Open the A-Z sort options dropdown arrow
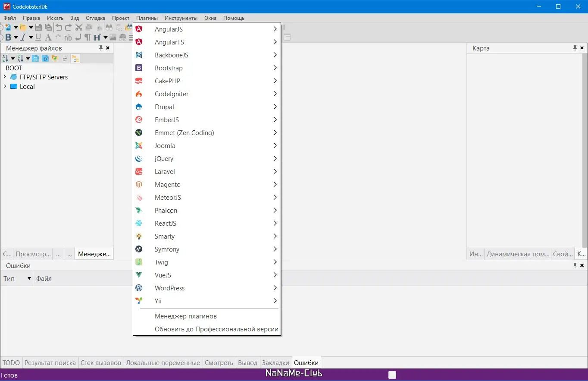The image size is (588, 381). coord(13,59)
